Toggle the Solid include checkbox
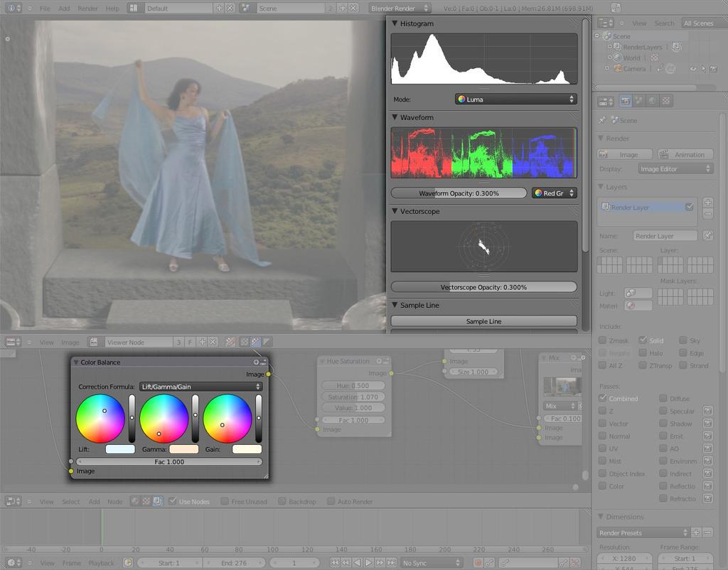 tap(643, 340)
